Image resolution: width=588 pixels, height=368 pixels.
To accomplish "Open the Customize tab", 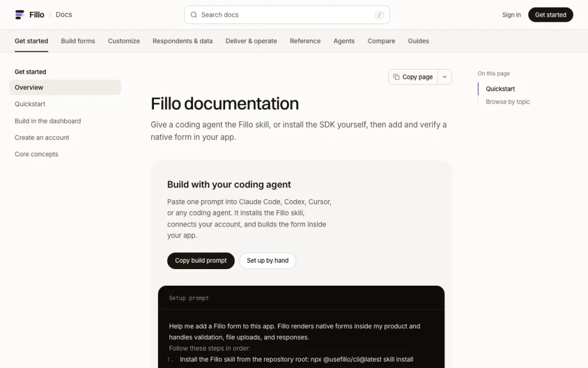I will [x=124, y=41].
